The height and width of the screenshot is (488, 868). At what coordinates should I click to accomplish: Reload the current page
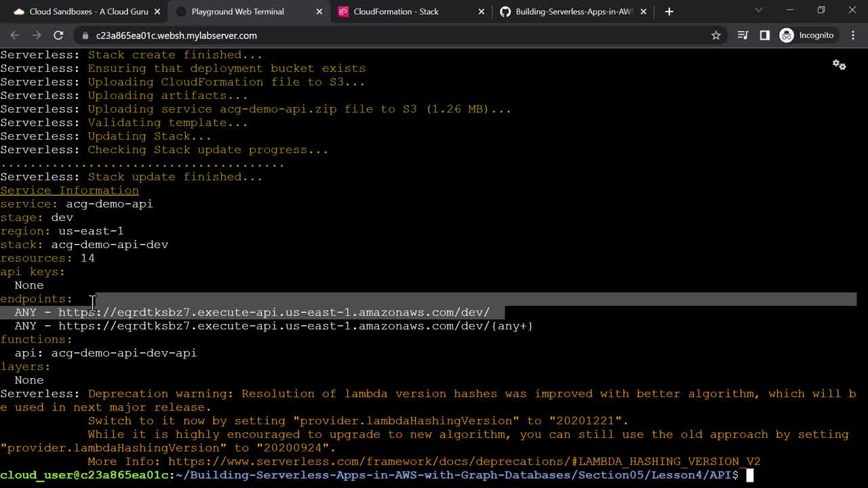pos(58,35)
